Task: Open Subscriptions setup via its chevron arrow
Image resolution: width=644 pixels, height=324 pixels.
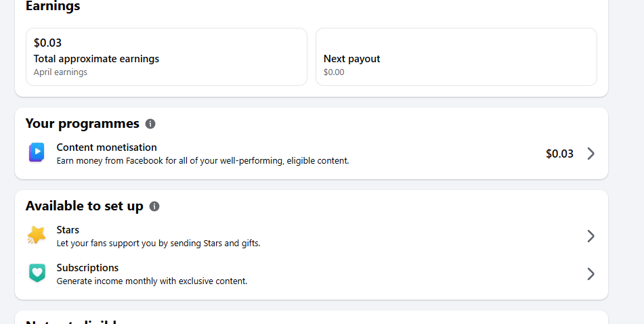Action: (591, 274)
